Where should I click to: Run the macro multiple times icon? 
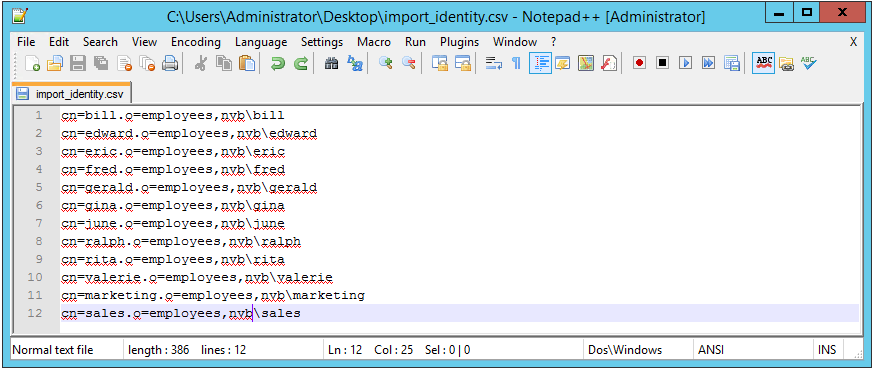pyautogui.click(x=708, y=63)
